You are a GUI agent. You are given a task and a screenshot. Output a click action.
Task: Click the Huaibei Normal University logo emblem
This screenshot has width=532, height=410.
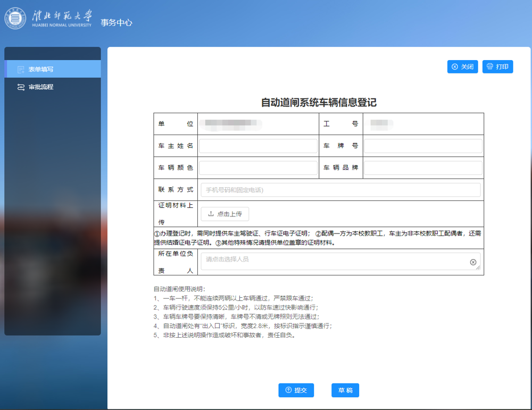coord(15,18)
